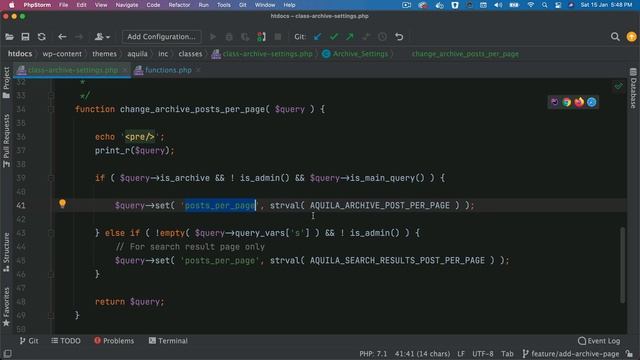Toggle Pull Requests tool window

(x=6, y=141)
